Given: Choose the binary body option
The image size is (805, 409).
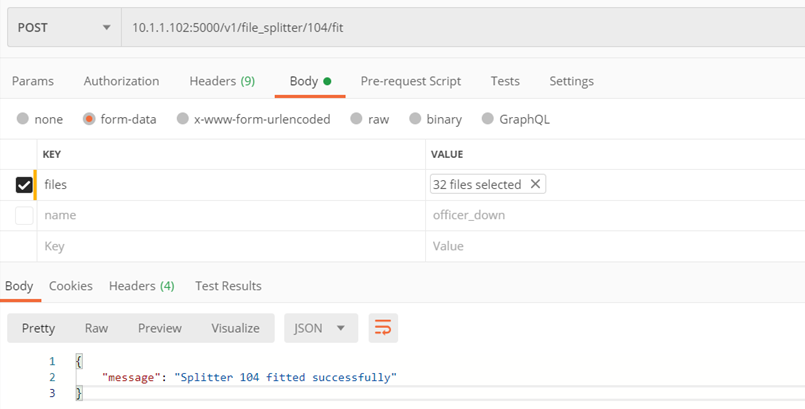Looking at the screenshot, I should (x=435, y=119).
